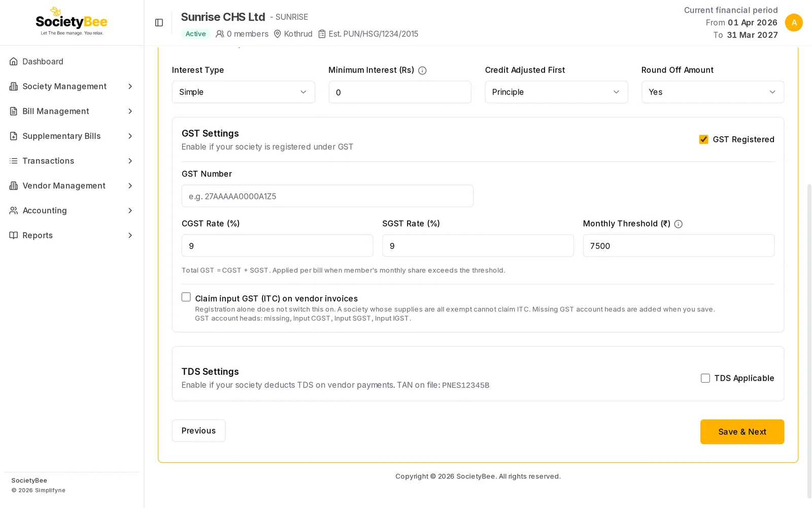This screenshot has width=812, height=508.
Task: Expand the Reports chevron
Action: [130, 235]
